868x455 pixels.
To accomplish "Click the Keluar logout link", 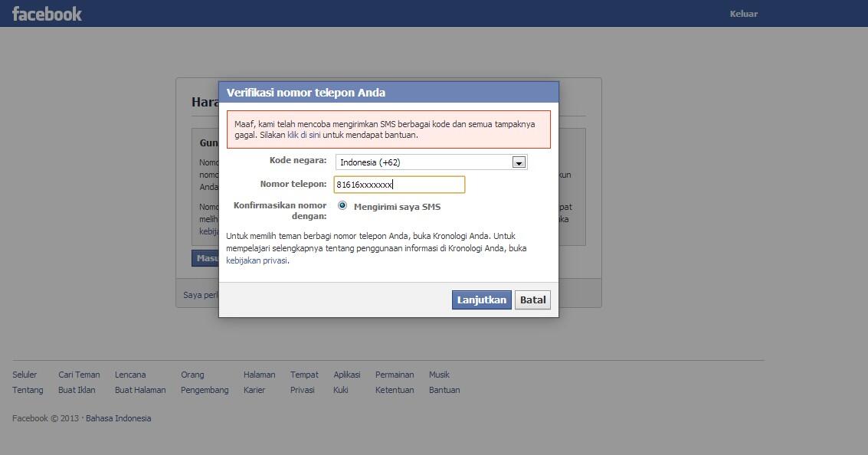I will (743, 14).
